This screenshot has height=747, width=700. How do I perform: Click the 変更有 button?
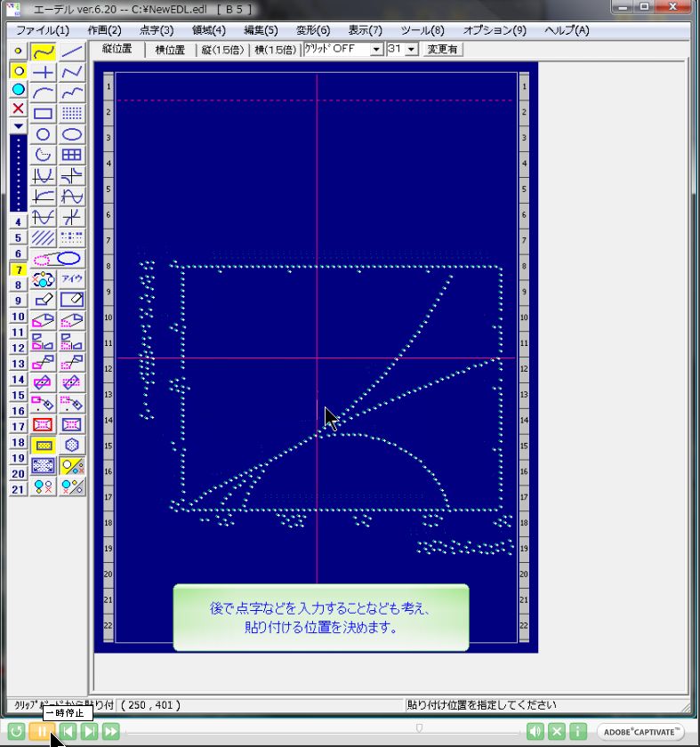[x=442, y=50]
